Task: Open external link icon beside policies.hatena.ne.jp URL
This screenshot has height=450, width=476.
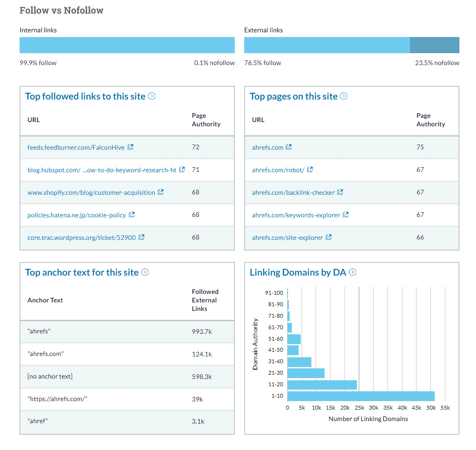Action: coord(132,214)
